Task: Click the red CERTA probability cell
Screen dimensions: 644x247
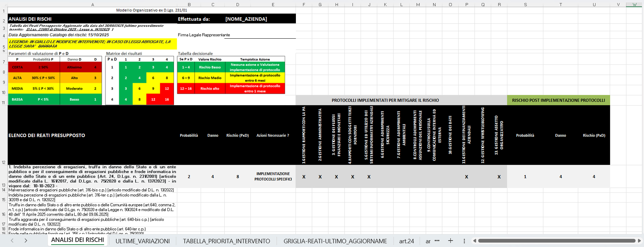Action: (17, 67)
